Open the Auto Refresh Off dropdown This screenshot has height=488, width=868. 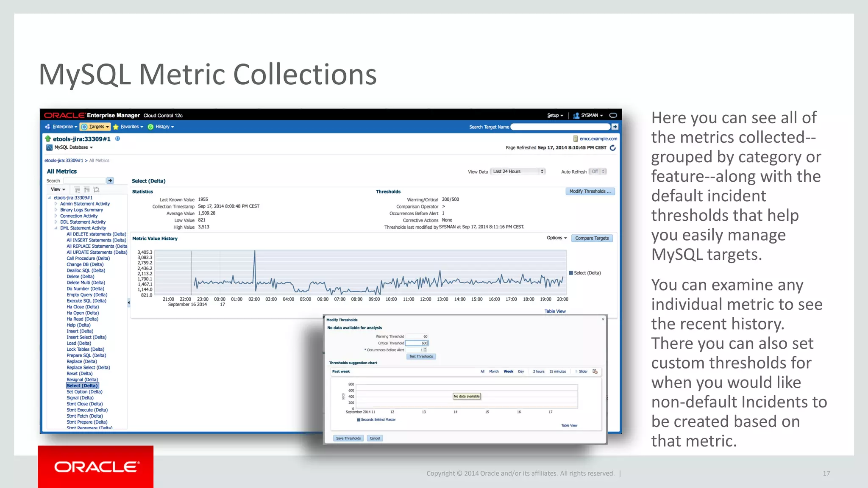click(598, 172)
